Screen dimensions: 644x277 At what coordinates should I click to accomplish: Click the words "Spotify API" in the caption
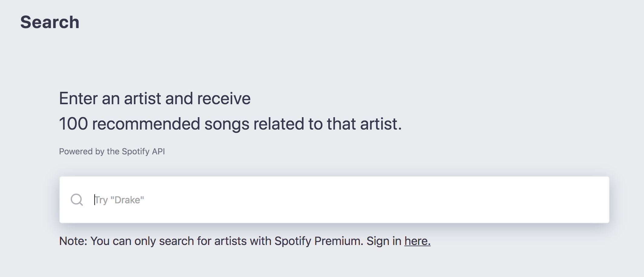[x=143, y=151]
